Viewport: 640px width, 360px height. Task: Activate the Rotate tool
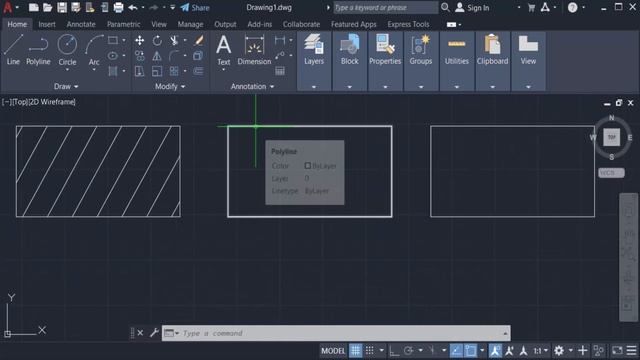pos(157,40)
